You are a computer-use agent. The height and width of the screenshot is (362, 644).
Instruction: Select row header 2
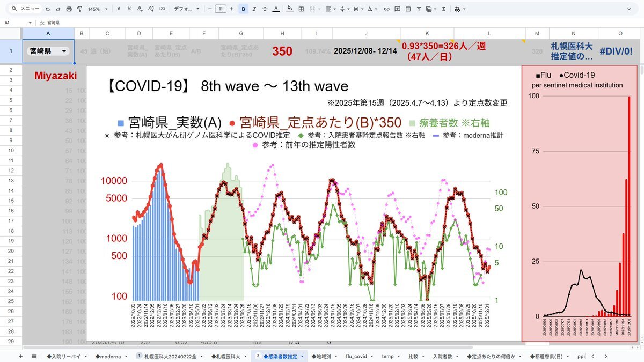(11, 70)
